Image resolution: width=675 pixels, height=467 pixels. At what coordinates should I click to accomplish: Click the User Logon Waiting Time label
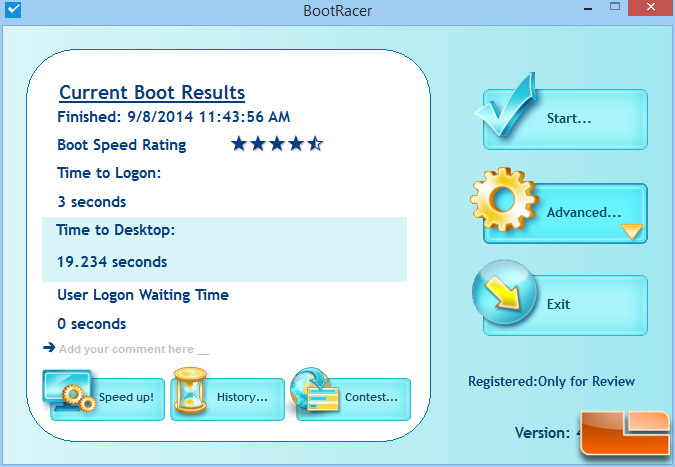coord(143,295)
